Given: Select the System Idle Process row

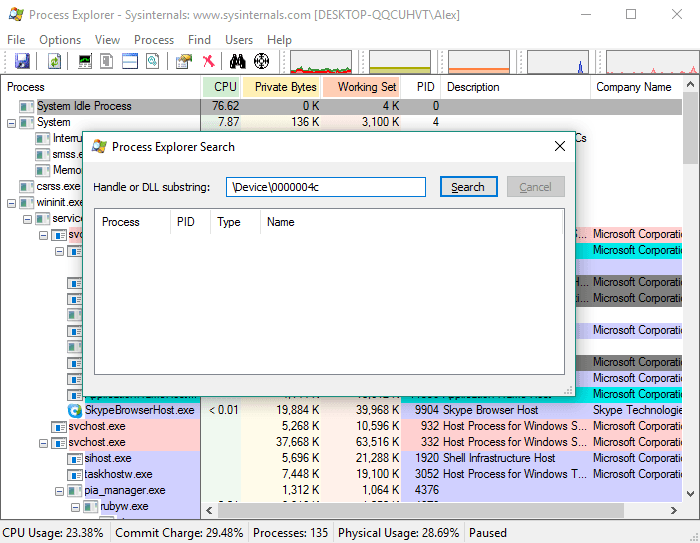Looking at the screenshot, I should click(341, 106).
